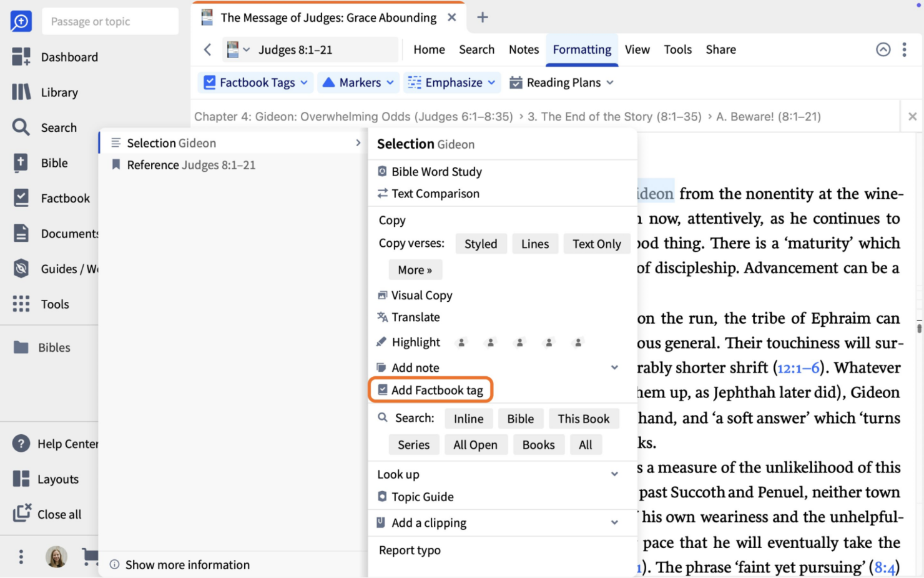Launch a Bible Word Study on the selection
Screen dimensions: 924x578
pos(436,171)
